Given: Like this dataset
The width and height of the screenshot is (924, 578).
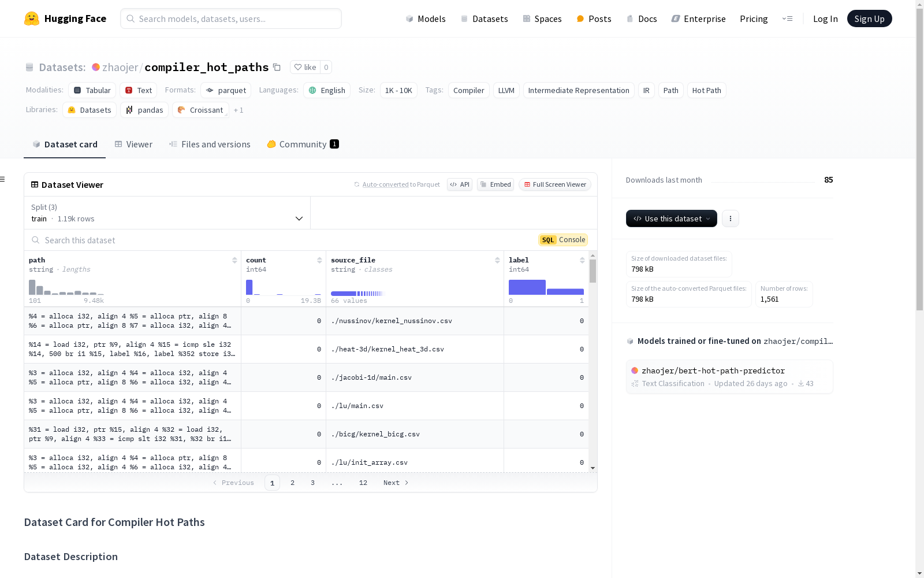Looking at the screenshot, I should [x=305, y=67].
